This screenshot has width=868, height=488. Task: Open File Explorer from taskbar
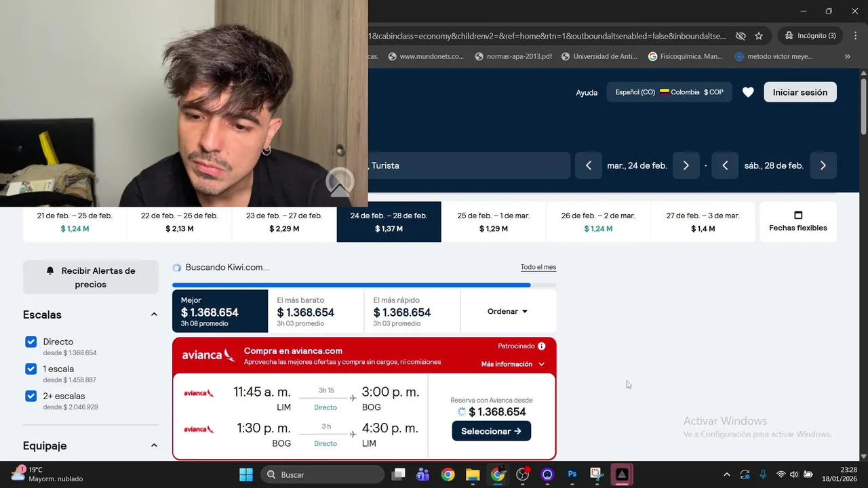473,474
